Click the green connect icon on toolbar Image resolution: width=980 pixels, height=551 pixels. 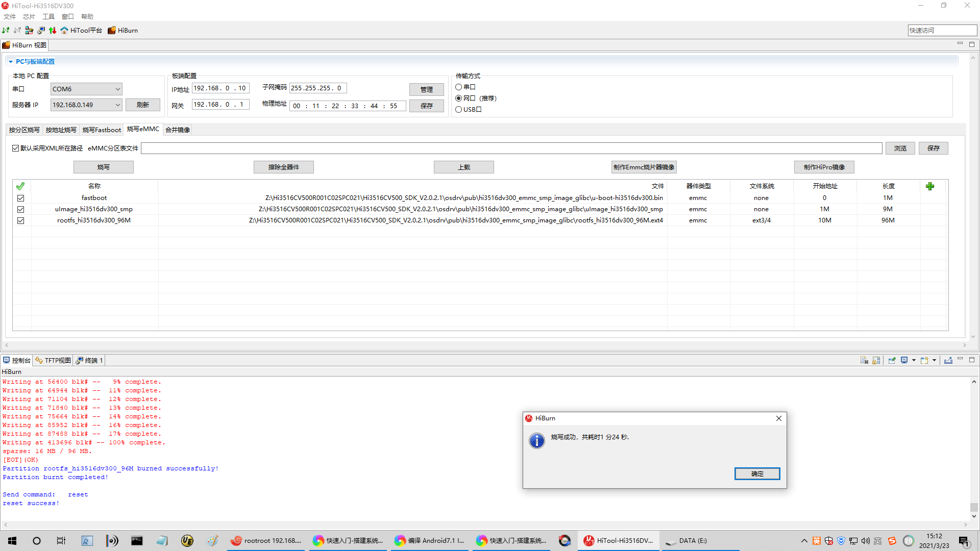pos(6,30)
